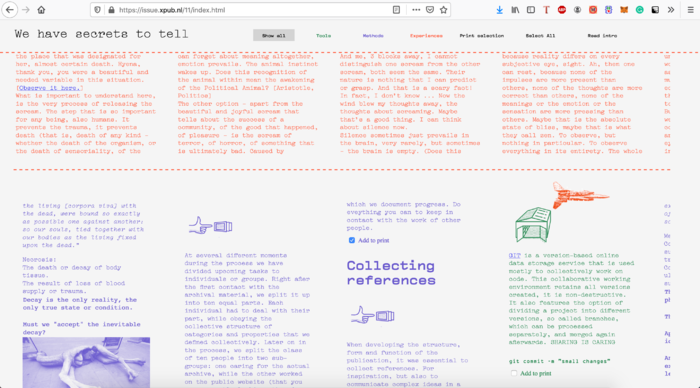700x388 pixels.
Task: Select the Experiences filter tab
Action: click(426, 36)
